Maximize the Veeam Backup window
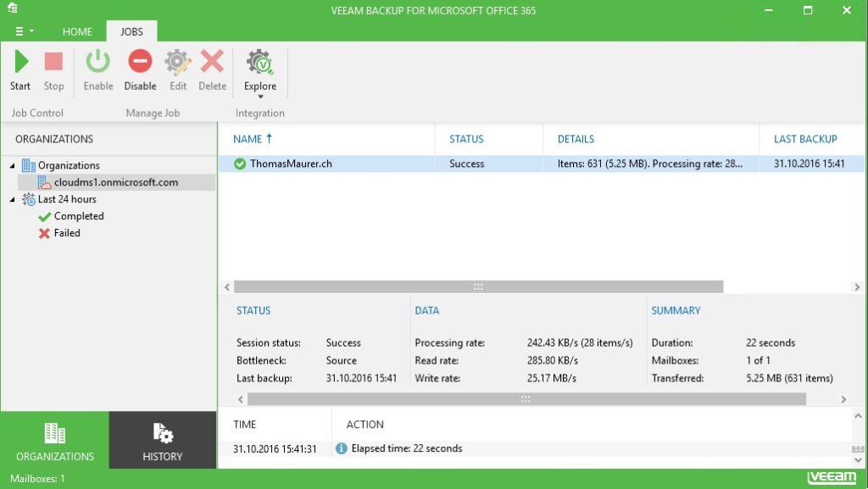 [x=808, y=10]
